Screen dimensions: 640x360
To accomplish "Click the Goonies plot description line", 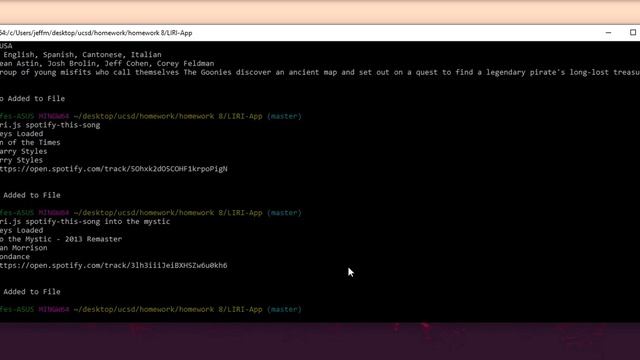I will point(320,72).
